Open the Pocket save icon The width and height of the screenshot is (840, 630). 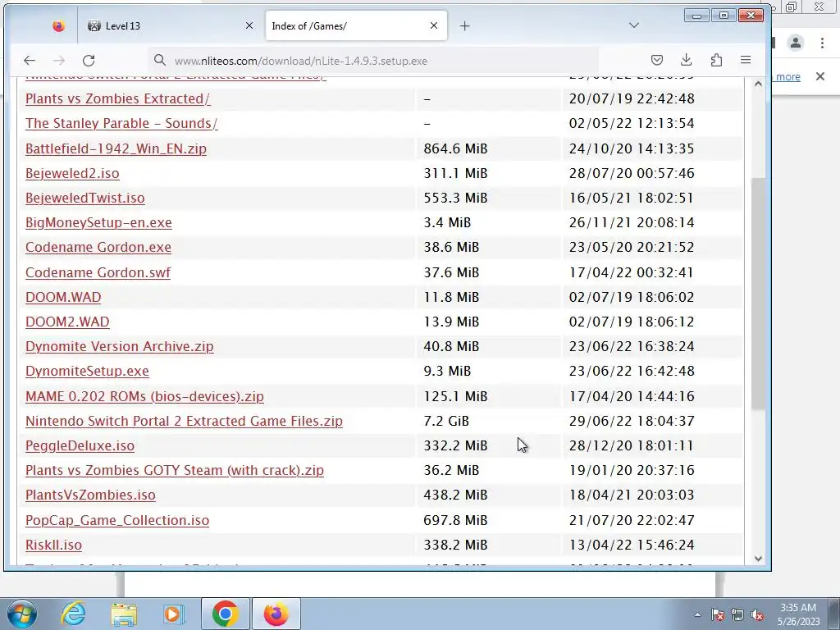tap(657, 60)
